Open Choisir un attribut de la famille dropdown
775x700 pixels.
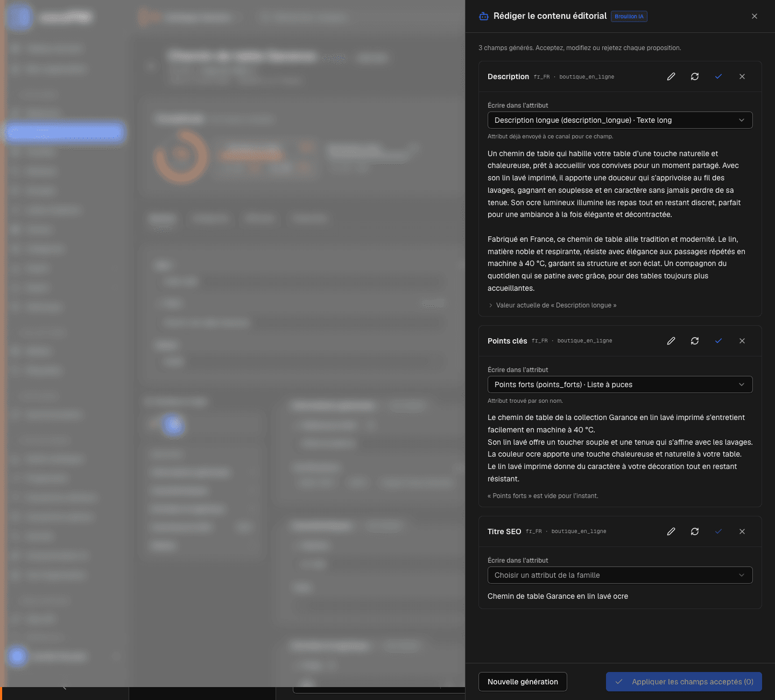[x=620, y=575]
